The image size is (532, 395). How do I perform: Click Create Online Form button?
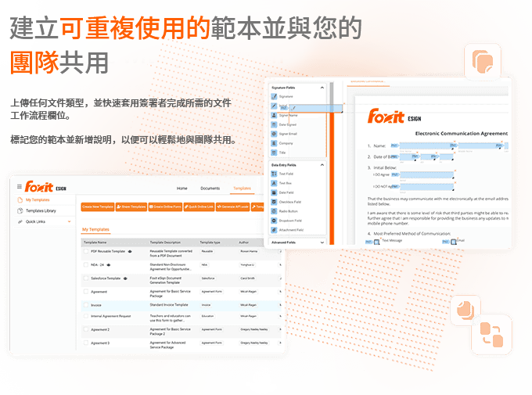[165, 206]
